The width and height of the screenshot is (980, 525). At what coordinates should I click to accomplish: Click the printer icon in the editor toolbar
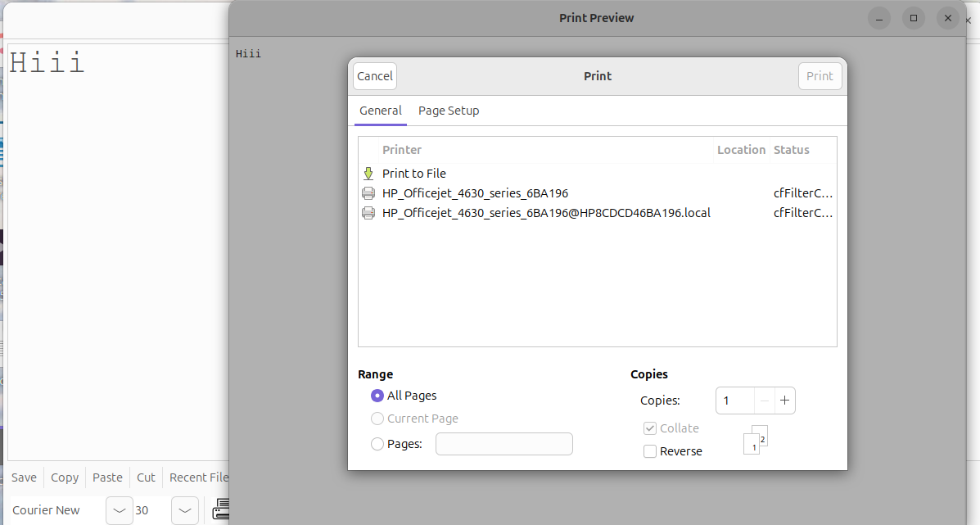(x=220, y=509)
